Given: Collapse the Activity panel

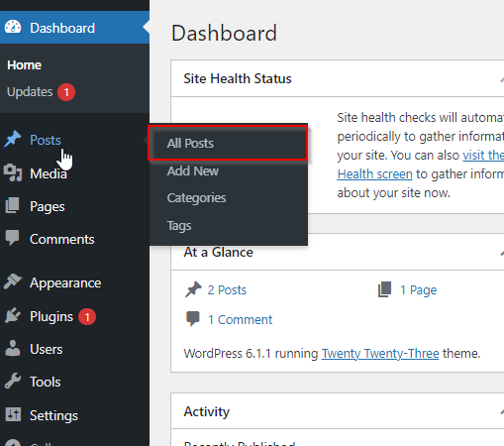Looking at the screenshot, I should tap(501, 411).
